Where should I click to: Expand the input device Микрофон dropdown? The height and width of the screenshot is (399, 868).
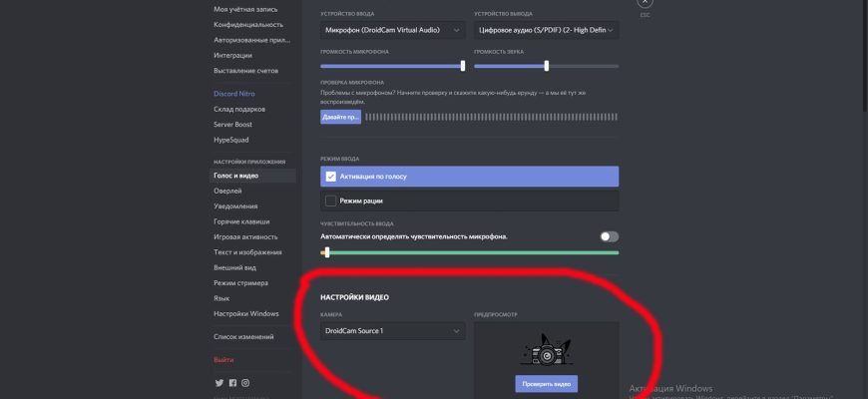click(392, 31)
